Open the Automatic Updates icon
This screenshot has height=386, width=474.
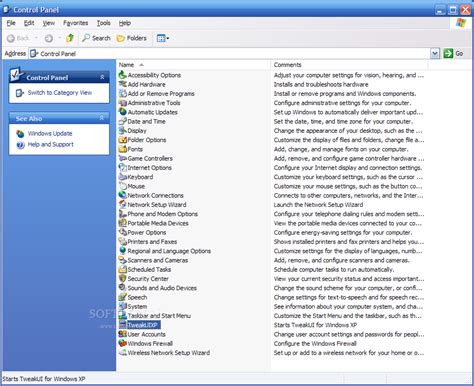[x=123, y=112]
